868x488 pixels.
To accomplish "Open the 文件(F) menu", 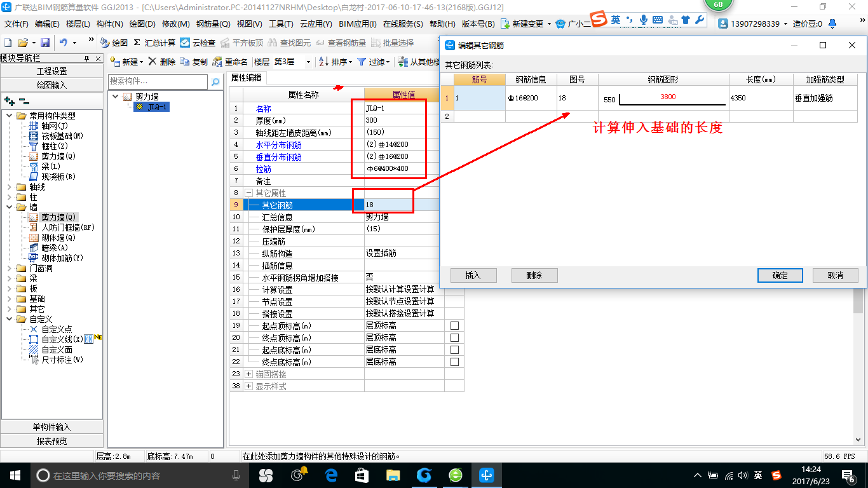I will coord(17,24).
